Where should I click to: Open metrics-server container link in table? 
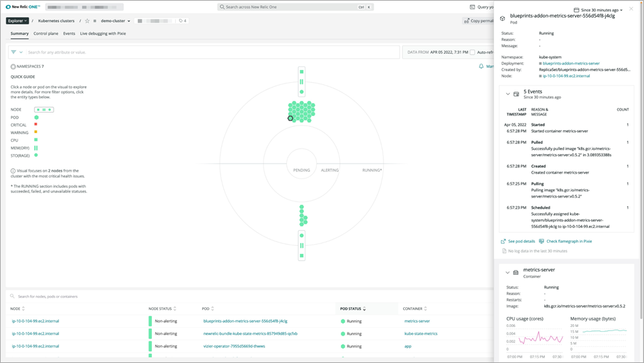coord(417,321)
